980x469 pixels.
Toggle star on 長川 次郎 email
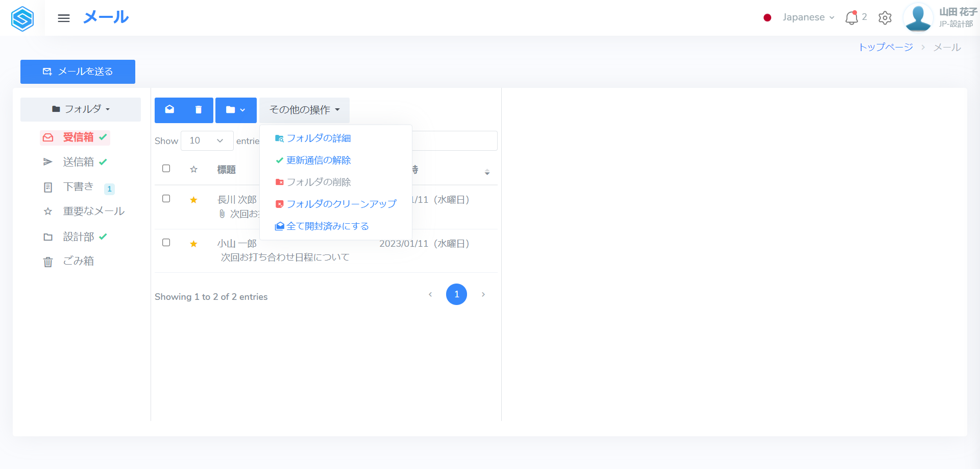(x=193, y=200)
